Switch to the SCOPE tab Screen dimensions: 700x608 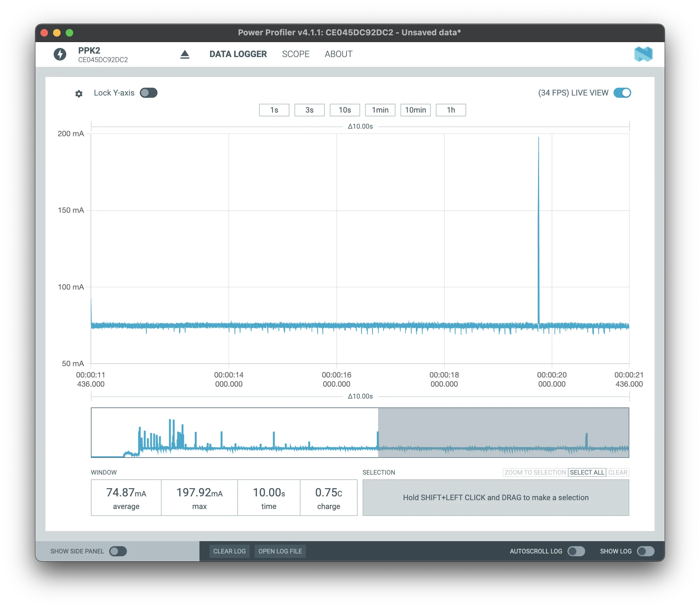click(x=296, y=54)
